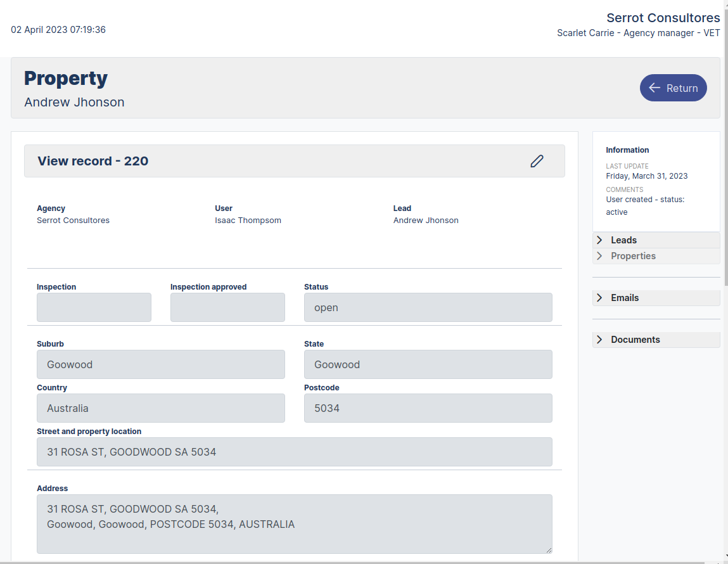
Task: Click the pencil edit icon for record 220
Action: (537, 161)
